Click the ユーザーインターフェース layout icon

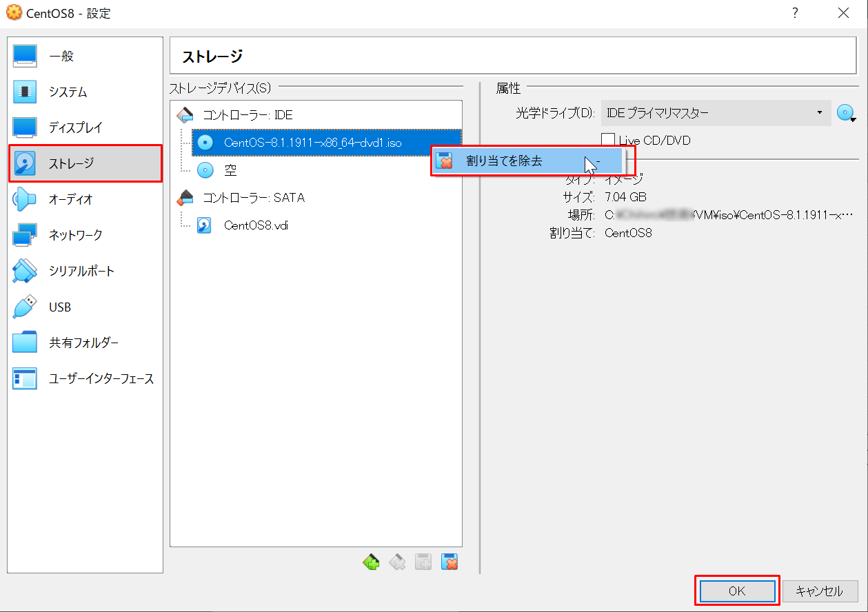point(25,378)
